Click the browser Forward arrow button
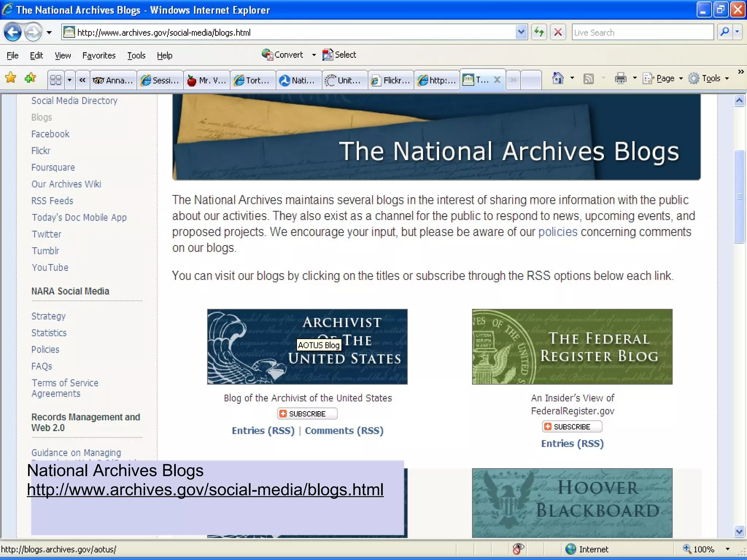 click(x=33, y=32)
